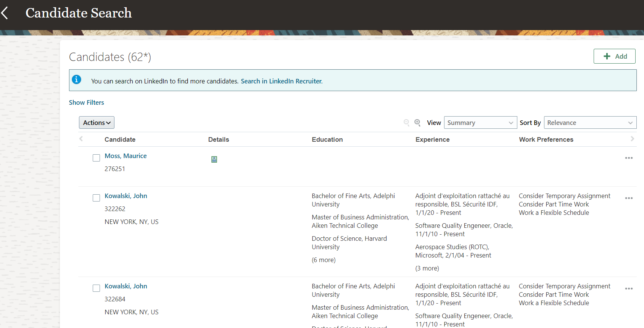Select checkbox for Kowalski, John 322684
644x328 pixels.
pos(96,288)
